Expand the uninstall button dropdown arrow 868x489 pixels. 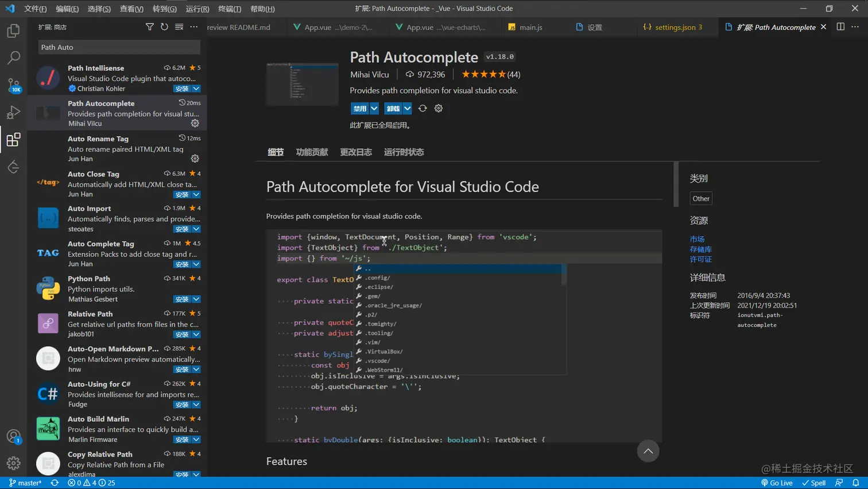pyautogui.click(x=407, y=109)
